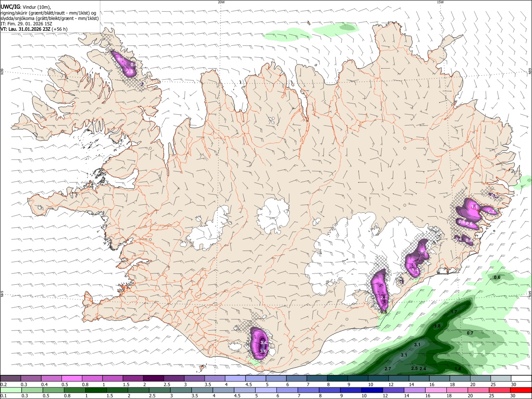Select white upper legend swatch labelled 30
The height and width of the screenshot is (399, 532).
tap(521, 379)
